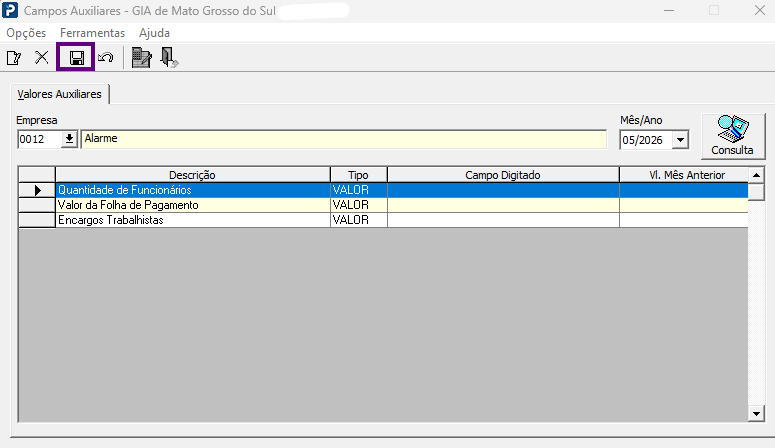Screen dimensions: 775x448
Task: Open the Empresa code lookup arrow
Action: 69,139
